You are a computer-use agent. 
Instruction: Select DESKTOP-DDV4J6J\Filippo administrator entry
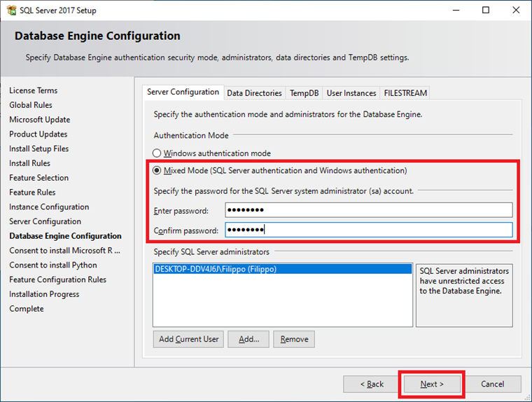[283, 269]
